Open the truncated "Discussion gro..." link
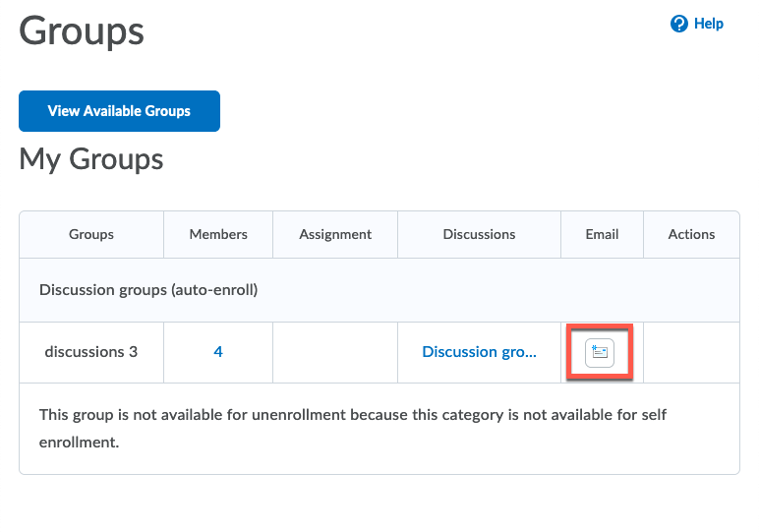This screenshot has height=532, width=759. (479, 352)
